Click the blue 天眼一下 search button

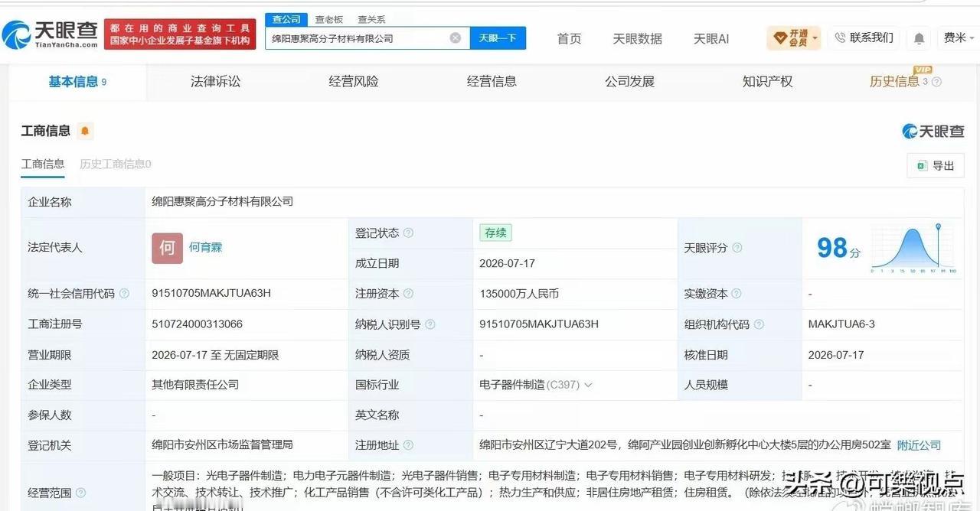pos(498,37)
